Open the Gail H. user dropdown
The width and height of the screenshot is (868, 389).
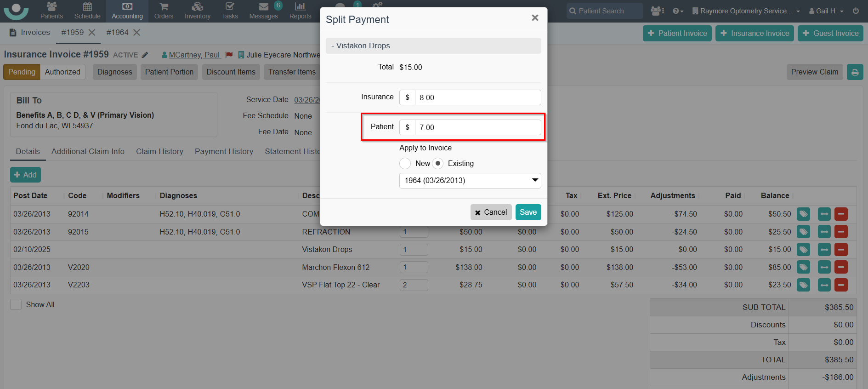coord(826,11)
